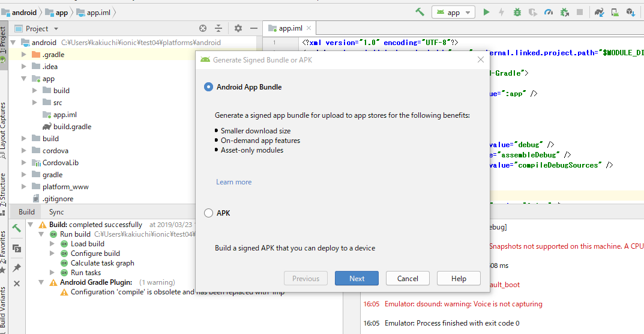Click the Make Project hammer icon

coord(420,12)
